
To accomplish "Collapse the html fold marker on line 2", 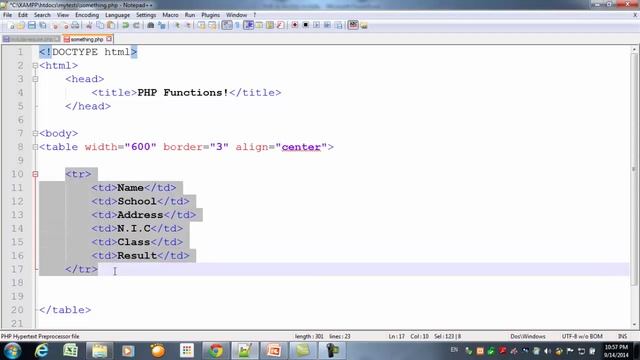I will [36, 65].
